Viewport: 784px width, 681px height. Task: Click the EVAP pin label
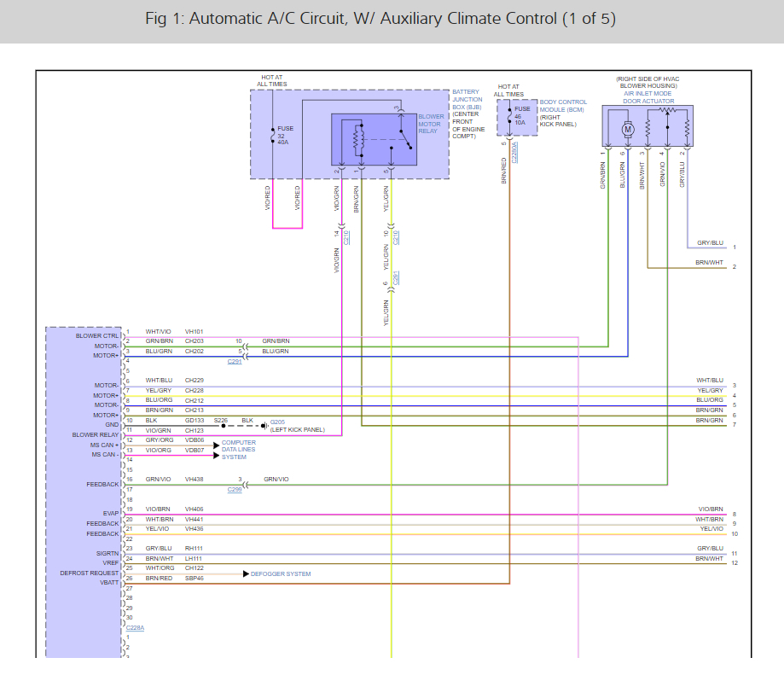[111, 514]
